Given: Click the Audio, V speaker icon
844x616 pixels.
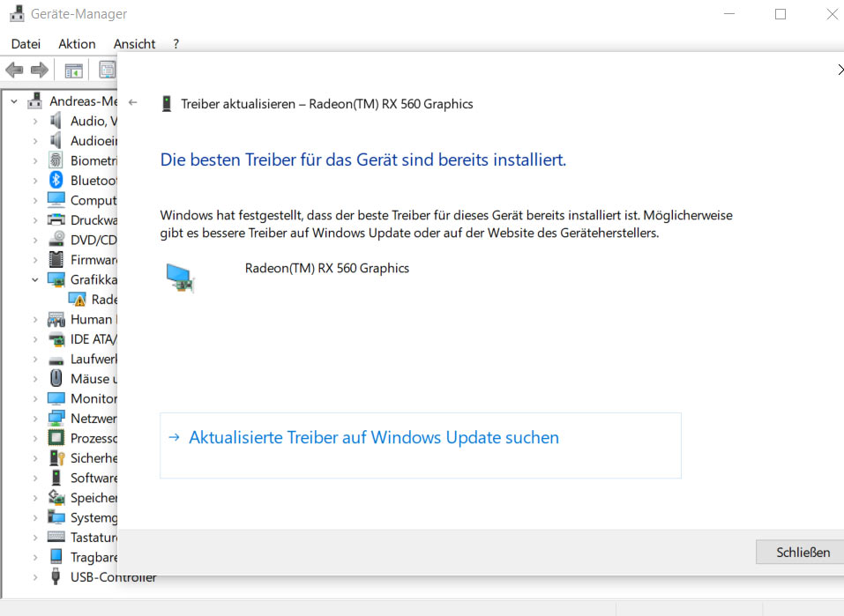Looking at the screenshot, I should (56, 121).
